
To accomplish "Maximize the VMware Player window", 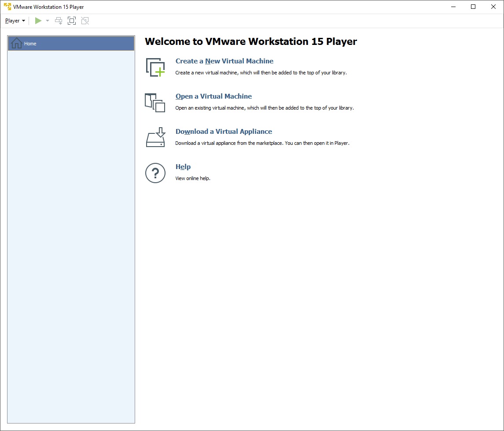I will [473, 7].
